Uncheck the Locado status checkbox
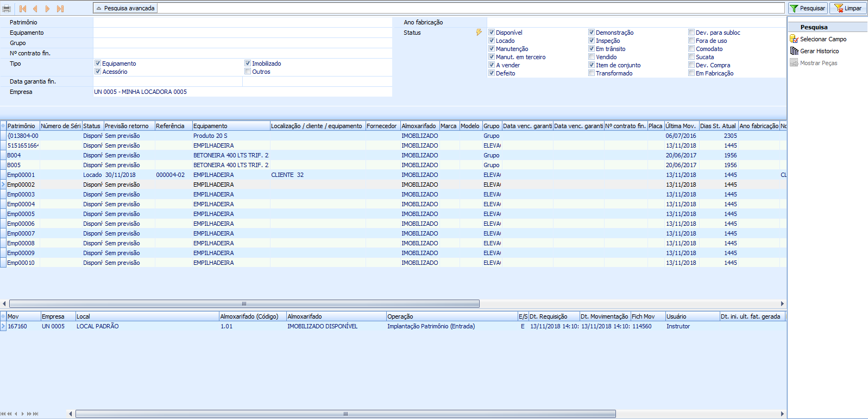868x419 pixels. coord(492,41)
